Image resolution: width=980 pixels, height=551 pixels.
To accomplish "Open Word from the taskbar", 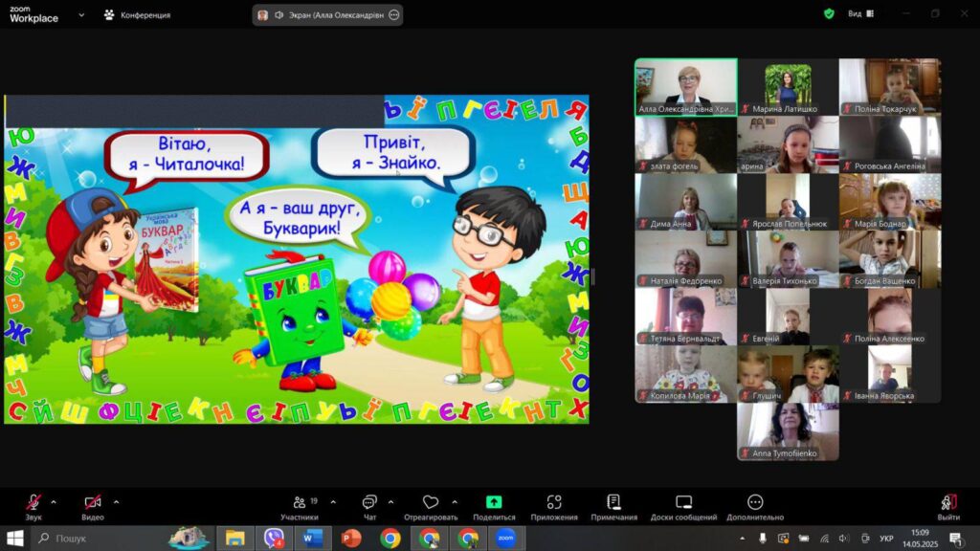I will [x=313, y=538].
